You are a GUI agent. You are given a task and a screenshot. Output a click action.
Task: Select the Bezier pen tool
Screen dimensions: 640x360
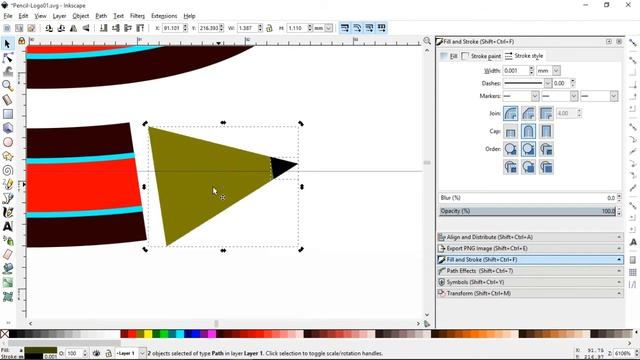point(7,198)
